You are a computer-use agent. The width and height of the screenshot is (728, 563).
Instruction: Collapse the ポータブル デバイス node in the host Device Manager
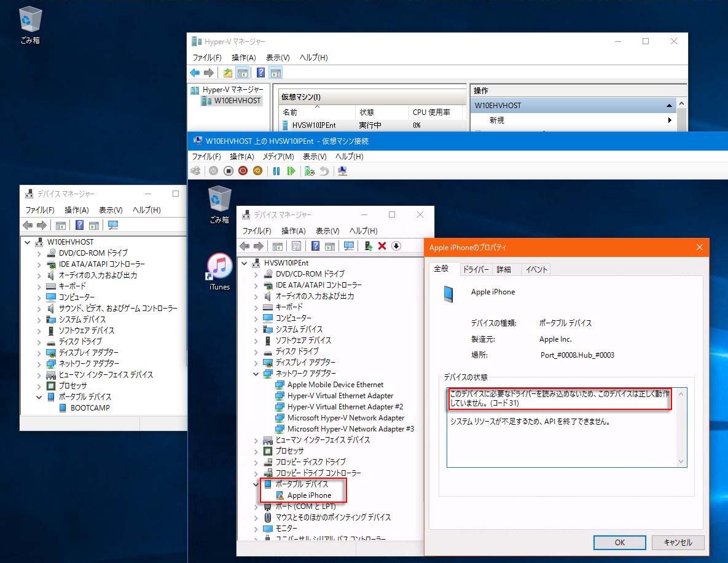39,397
